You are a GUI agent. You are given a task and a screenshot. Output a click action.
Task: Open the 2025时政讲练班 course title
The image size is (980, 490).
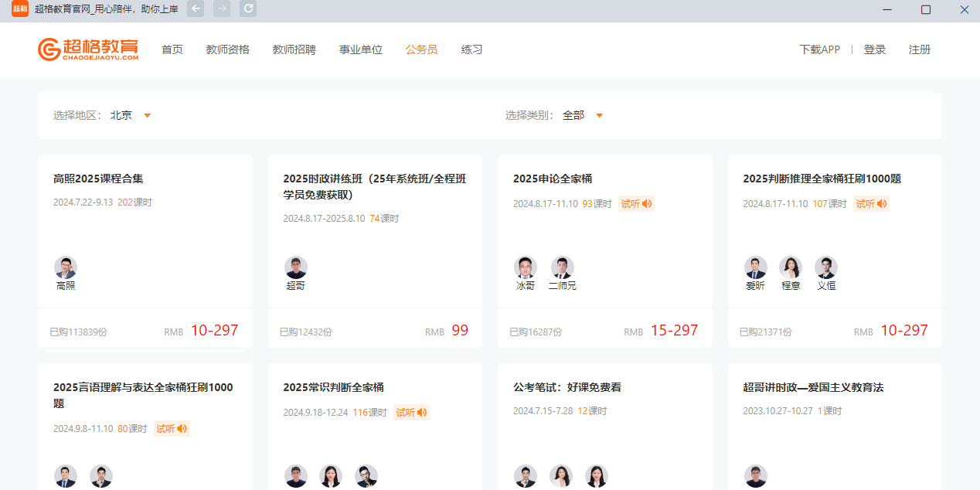pyautogui.click(x=375, y=186)
